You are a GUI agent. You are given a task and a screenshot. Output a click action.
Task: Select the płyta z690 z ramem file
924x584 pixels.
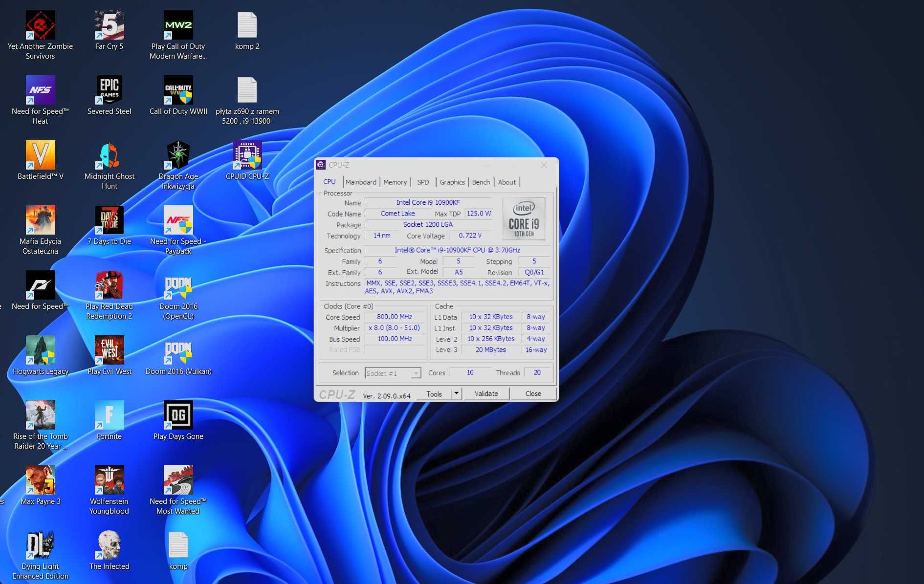pos(247,100)
